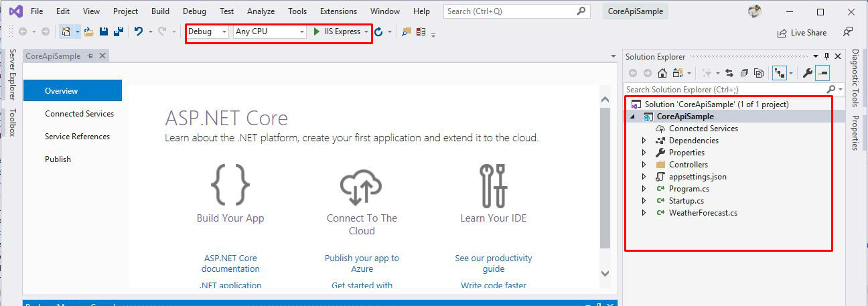Screen dimensions: 868x306
Task: Click Sync with Active Document arrows icon
Action: pos(729,73)
